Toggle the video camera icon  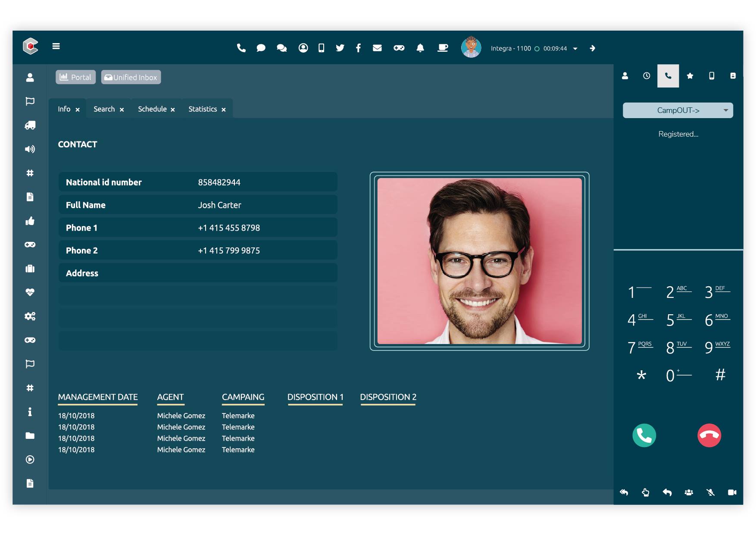tap(732, 492)
